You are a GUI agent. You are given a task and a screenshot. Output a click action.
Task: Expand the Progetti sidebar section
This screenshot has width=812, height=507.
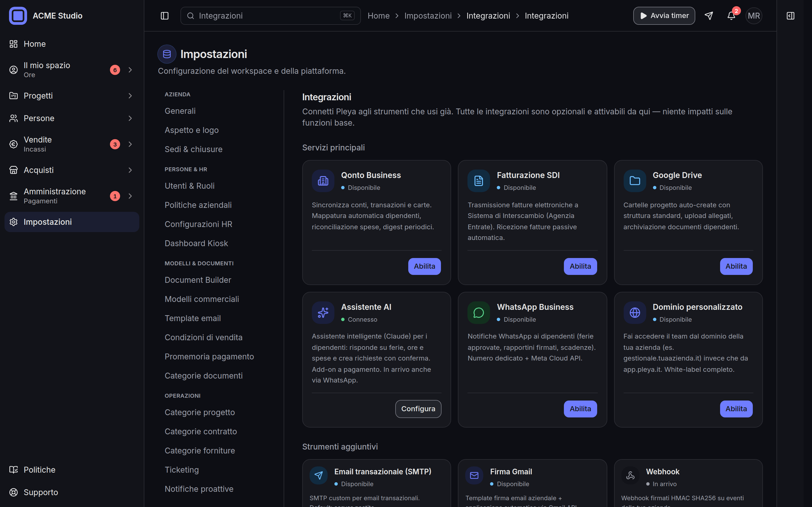(71, 96)
